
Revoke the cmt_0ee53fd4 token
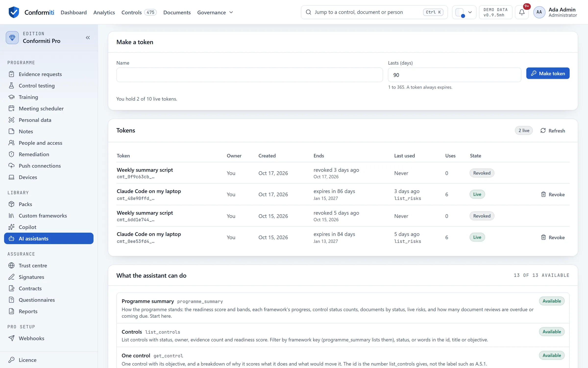pos(553,237)
